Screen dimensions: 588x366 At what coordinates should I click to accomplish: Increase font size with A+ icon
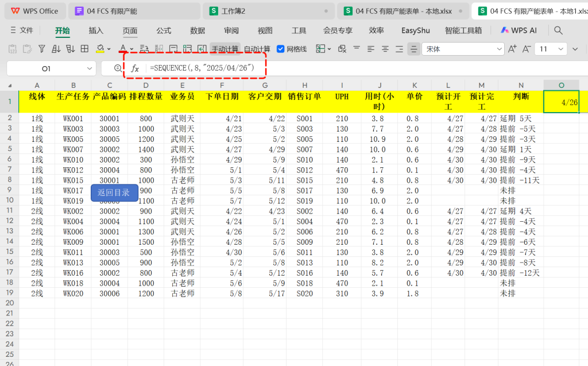click(512, 49)
